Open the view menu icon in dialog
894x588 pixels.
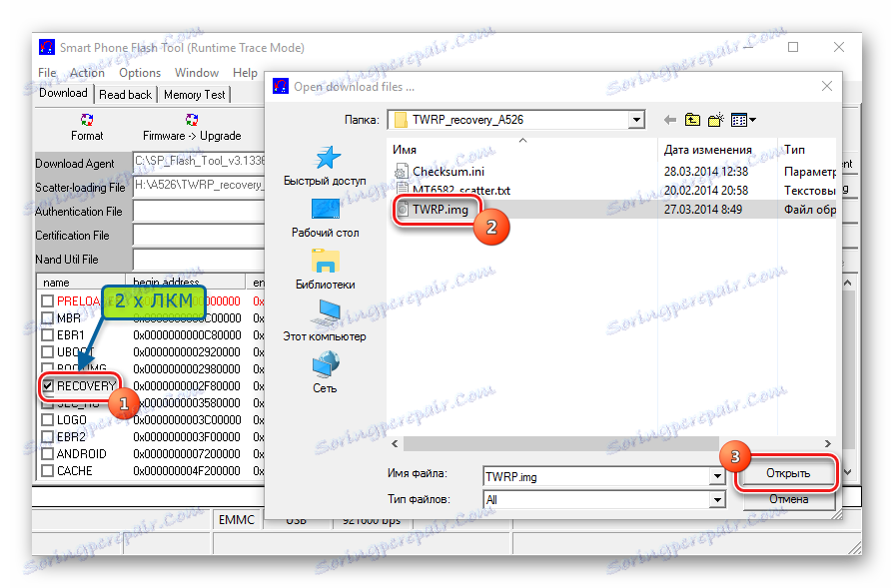point(743,120)
